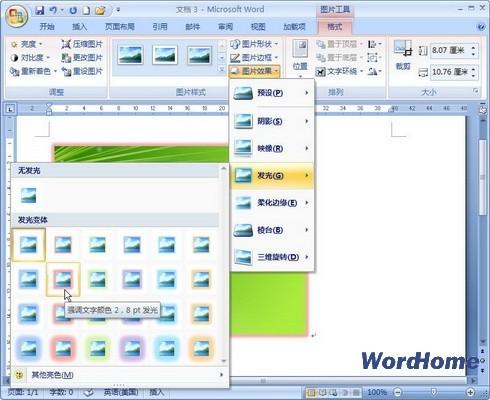Open 其他亮色(M) more glow colors
490x400 pixels.
(120, 375)
